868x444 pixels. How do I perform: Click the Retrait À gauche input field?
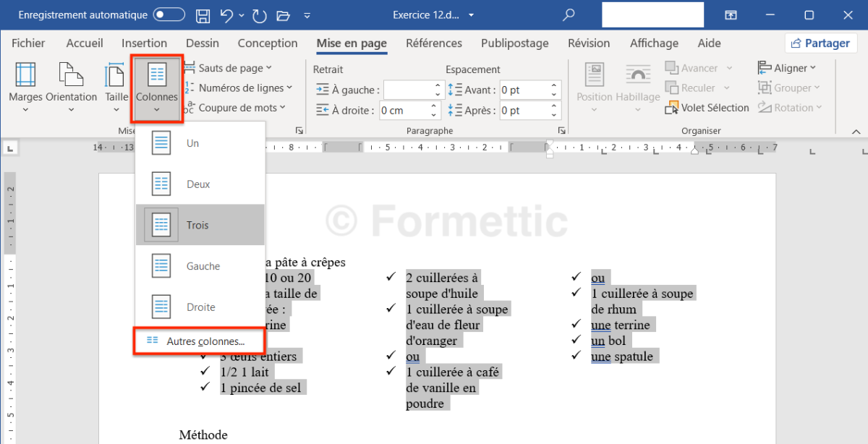pyautogui.click(x=408, y=90)
